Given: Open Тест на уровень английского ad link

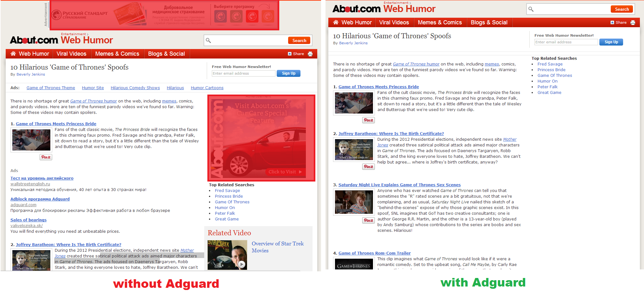Looking at the screenshot, I should coord(42,178).
